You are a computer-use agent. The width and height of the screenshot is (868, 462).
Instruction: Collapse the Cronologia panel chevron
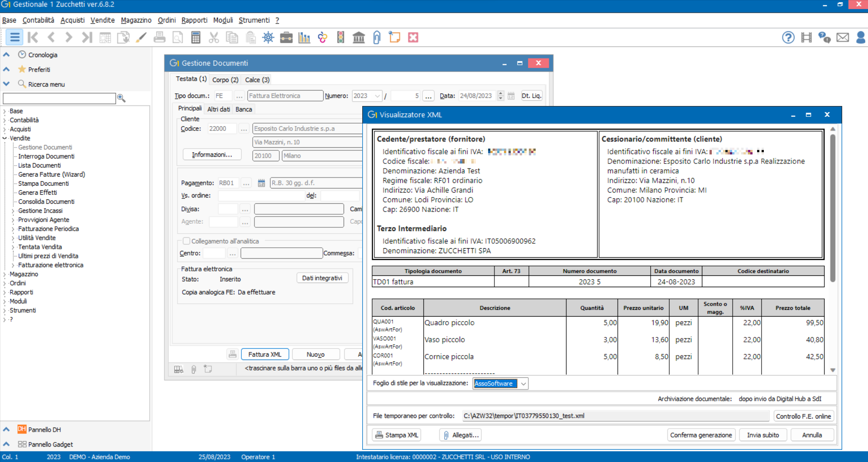tap(6, 54)
